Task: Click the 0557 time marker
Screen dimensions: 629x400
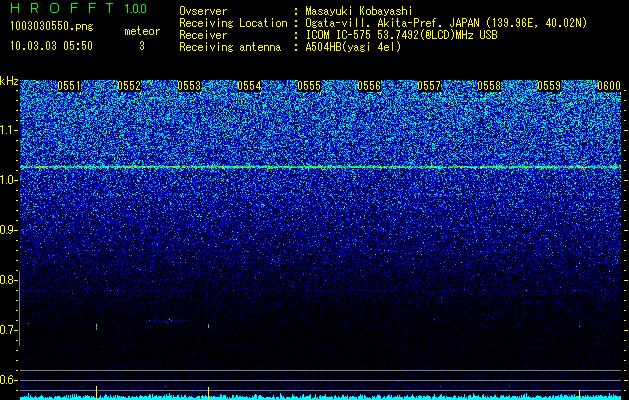Action: click(429, 86)
